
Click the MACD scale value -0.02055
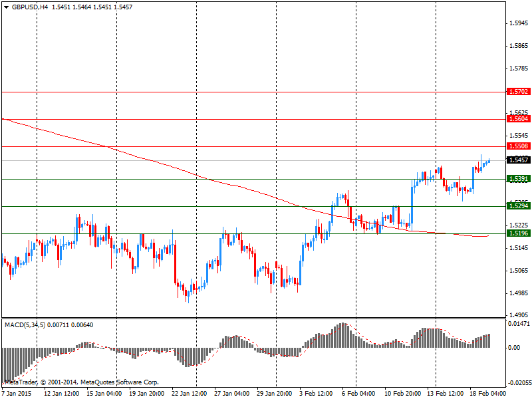coord(519,383)
